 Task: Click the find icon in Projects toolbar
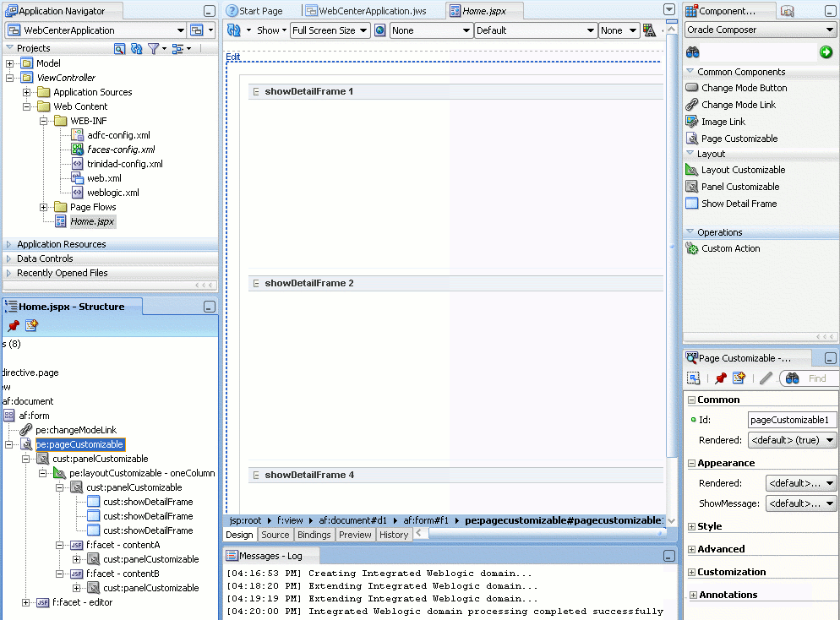(x=119, y=49)
